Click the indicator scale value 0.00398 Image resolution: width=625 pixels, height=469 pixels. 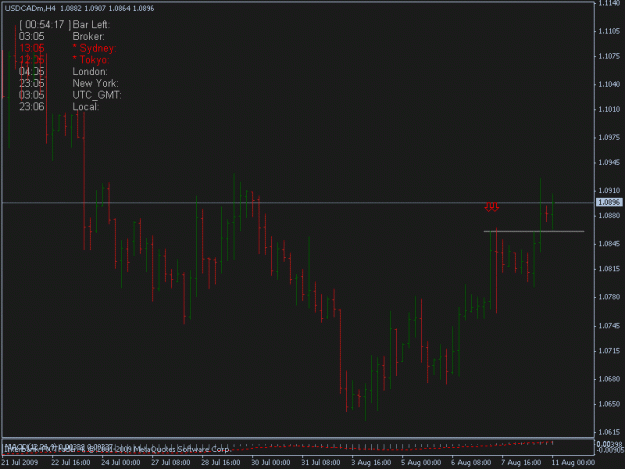609,444
